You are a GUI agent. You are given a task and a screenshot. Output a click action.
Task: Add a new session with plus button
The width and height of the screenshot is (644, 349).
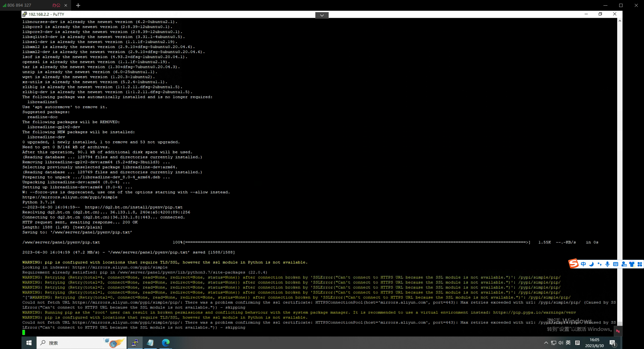78,5
